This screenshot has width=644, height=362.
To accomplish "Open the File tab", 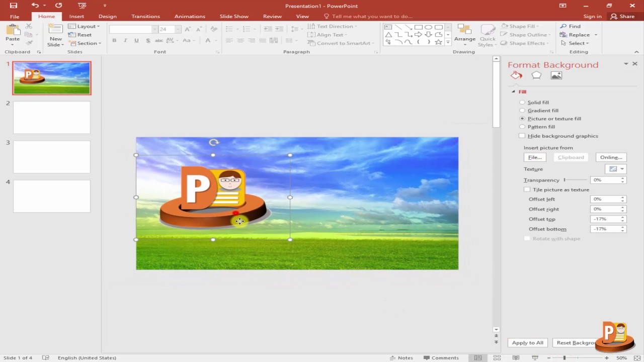I will [x=15, y=17].
